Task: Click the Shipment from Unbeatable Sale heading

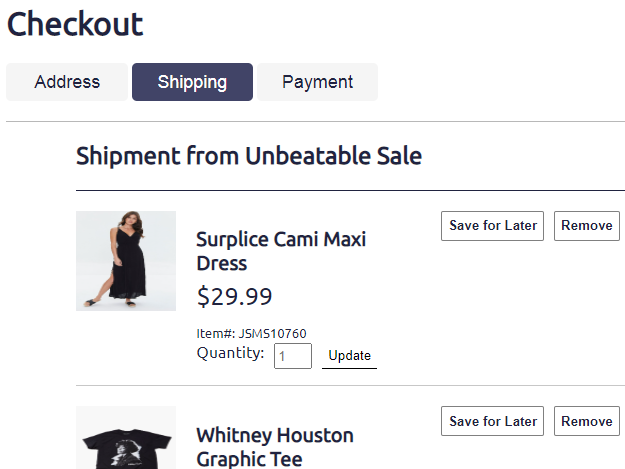Action: (249, 156)
